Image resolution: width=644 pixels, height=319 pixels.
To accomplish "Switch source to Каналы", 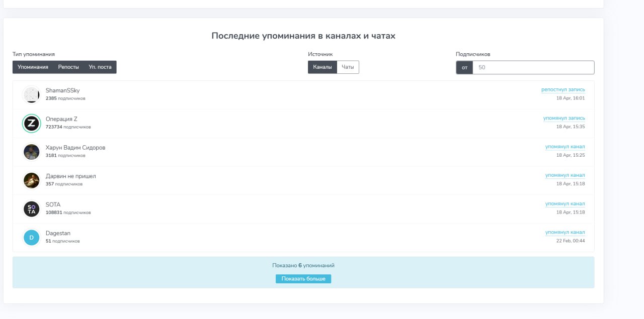I will pyautogui.click(x=322, y=67).
